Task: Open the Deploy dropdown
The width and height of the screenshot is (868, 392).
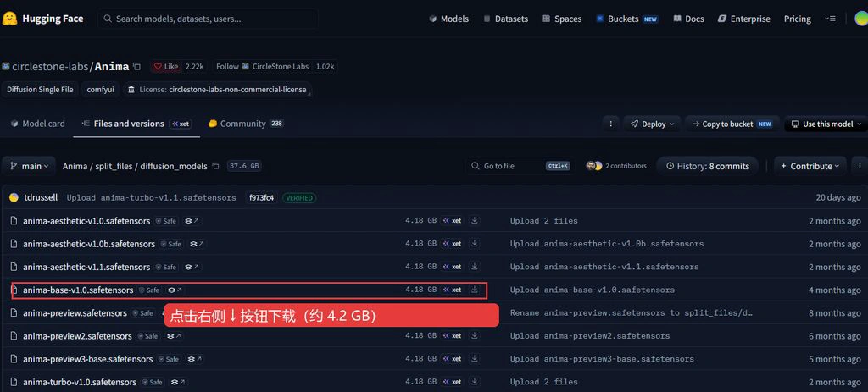Action: [x=654, y=124]
